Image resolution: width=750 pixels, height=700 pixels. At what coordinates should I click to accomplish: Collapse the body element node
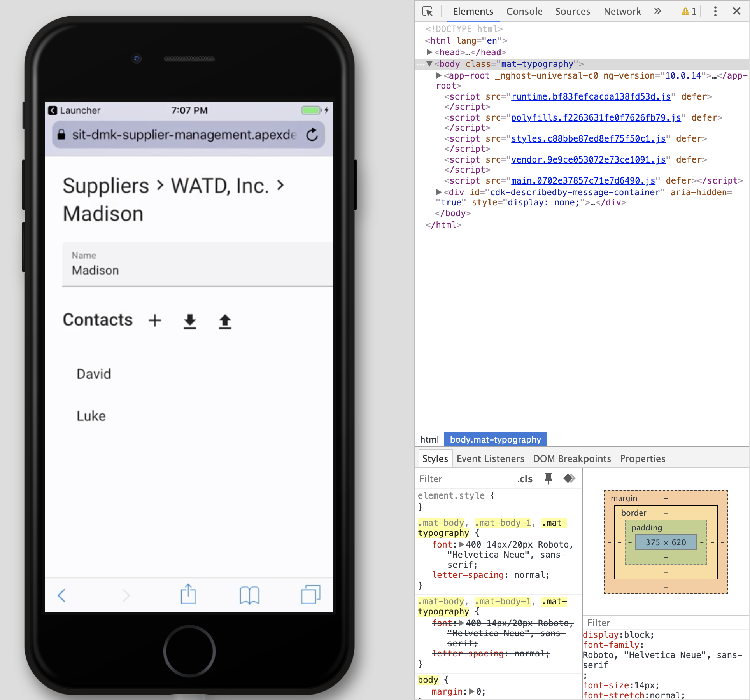pyautogui.click(x=429, y=64)
